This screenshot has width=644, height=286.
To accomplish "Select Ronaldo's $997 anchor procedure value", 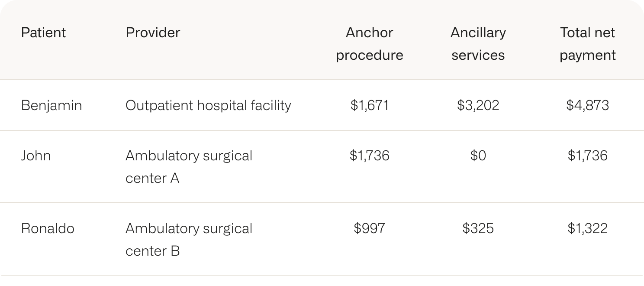I will 370,228.
